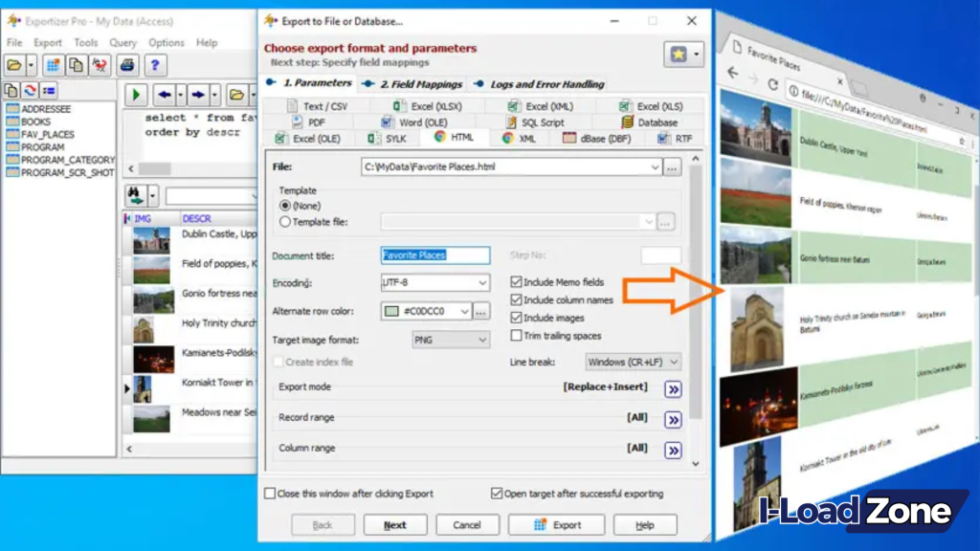
Task: Select the FAV_PLACES table in the sidebar
Action: click(46, 131)
